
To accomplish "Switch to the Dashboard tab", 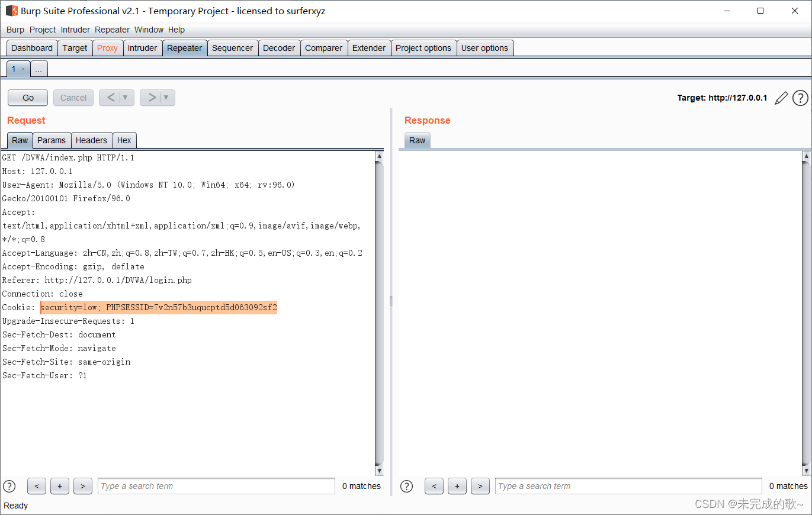I will point(32,48).
